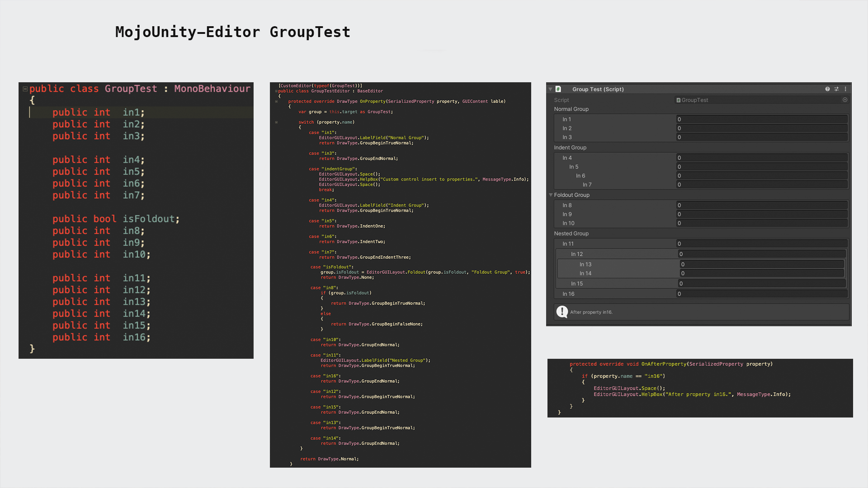Click the In 5 property label
The height and width of the screenshot is (488, 868).
tap(574, 167)
